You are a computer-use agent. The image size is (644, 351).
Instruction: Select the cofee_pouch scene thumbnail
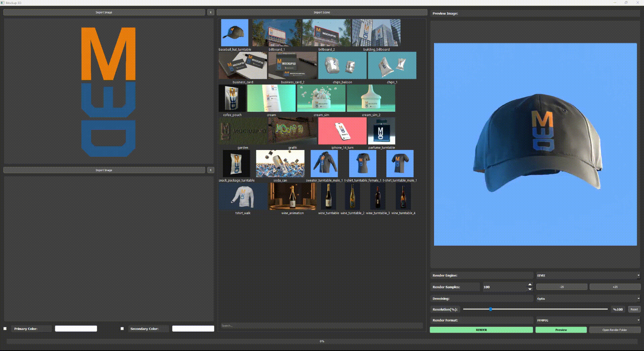pyautogui.click(x=232, y=98)
